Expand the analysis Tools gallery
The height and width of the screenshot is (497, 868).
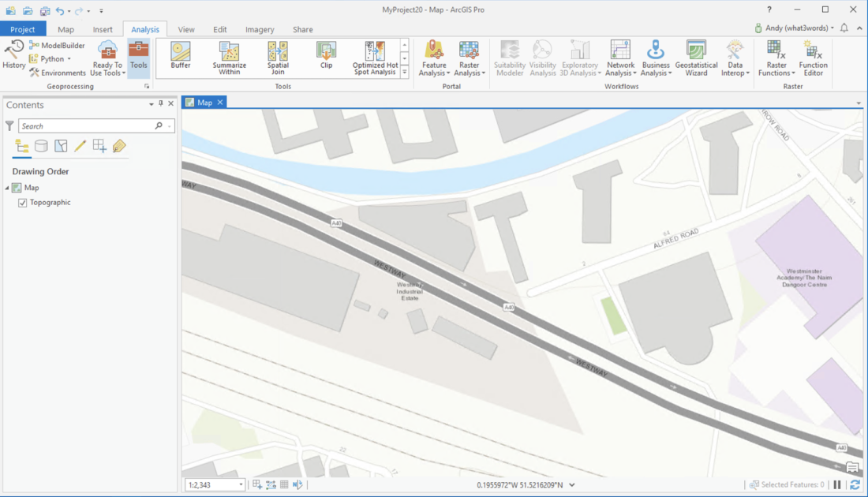(405, 72)
